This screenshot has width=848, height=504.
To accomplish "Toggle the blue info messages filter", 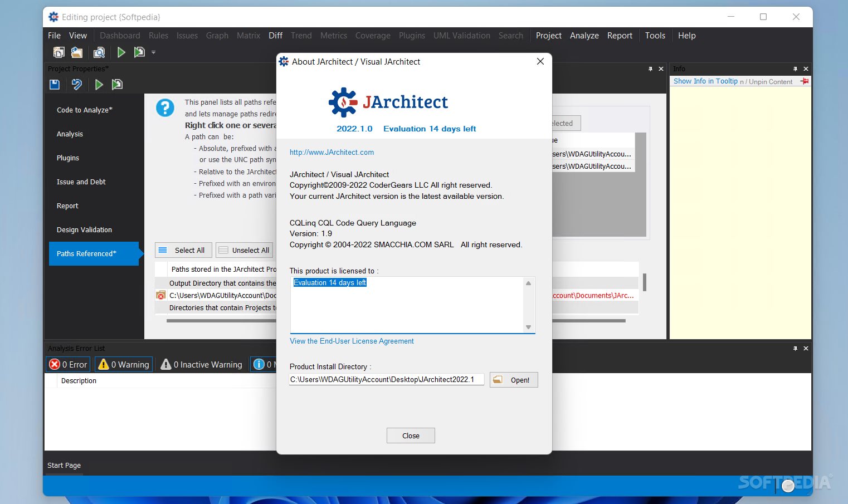I will point(263,365).
